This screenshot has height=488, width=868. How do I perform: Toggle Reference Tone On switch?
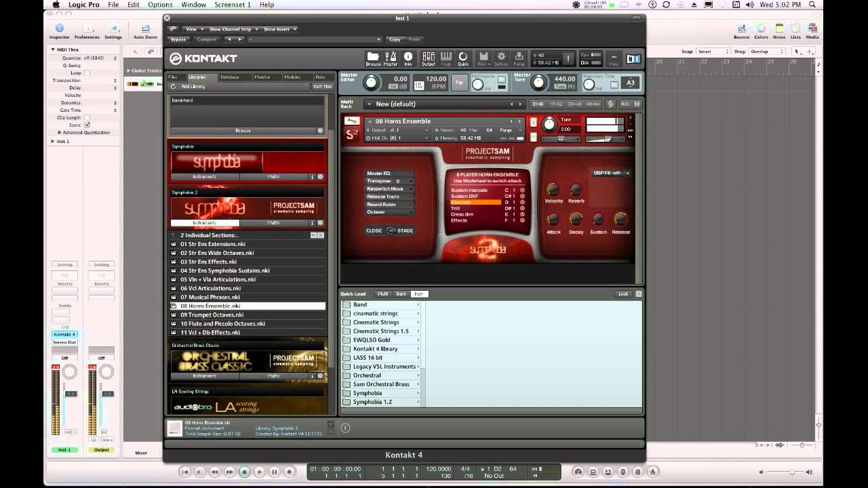614,85
